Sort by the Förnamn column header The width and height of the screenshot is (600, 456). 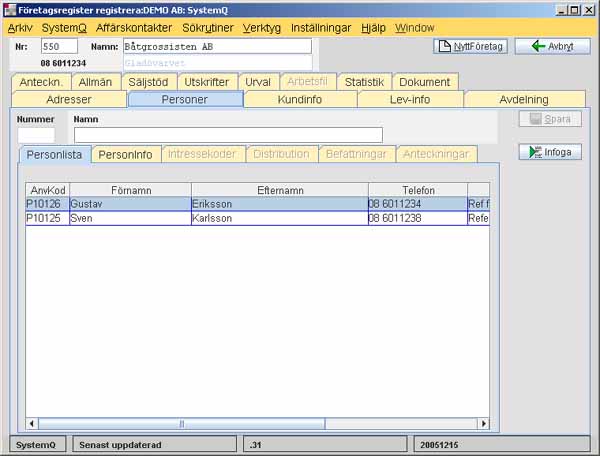tap(131, 190)
